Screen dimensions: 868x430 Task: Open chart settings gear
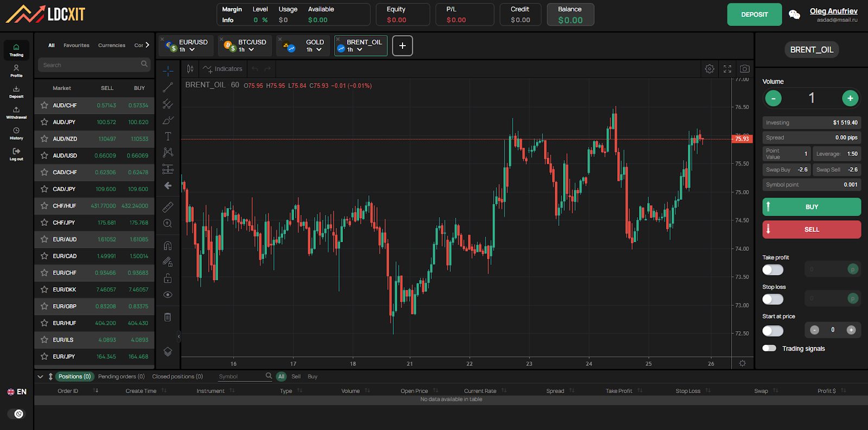pos(710,69)
